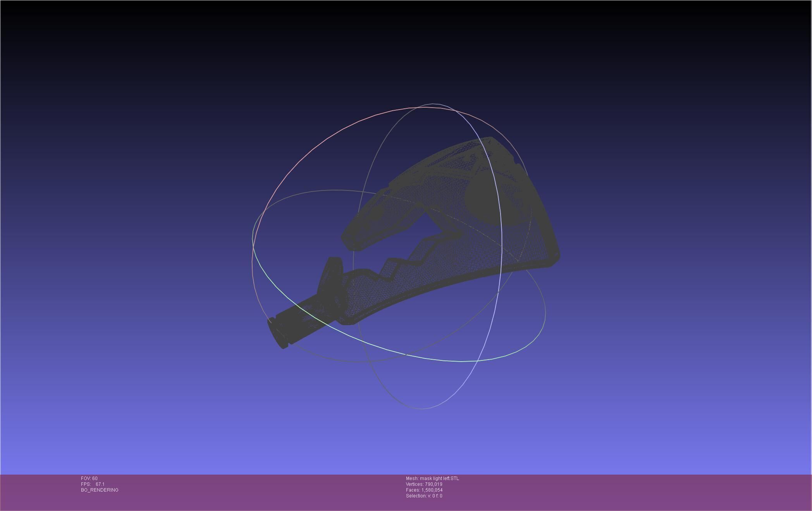This screenshot has width=812, height=511.
Task: Click the BO_RENDERING status label
Action: (x=100, y=490)
